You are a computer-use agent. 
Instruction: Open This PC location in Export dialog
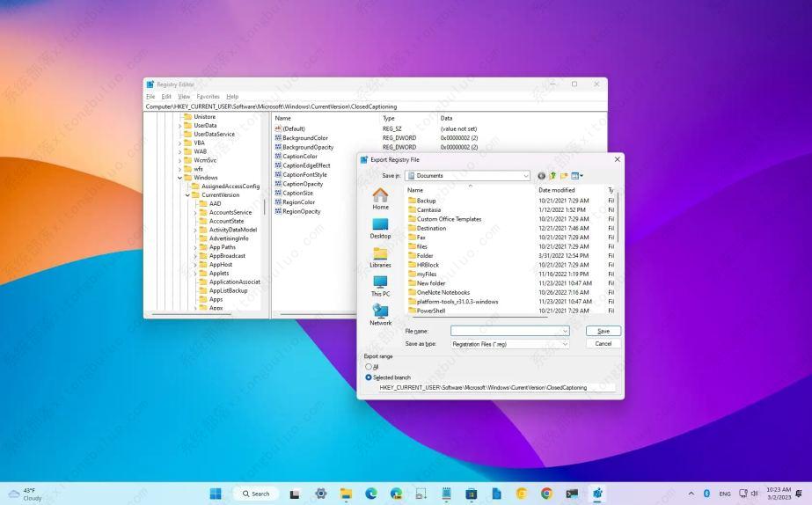[x=380, y=286]
